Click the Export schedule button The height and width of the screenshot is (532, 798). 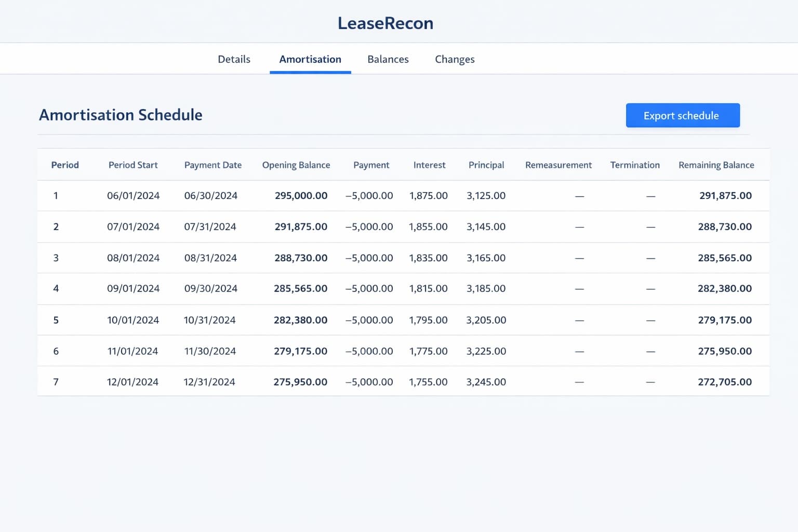tap(682, 115)
